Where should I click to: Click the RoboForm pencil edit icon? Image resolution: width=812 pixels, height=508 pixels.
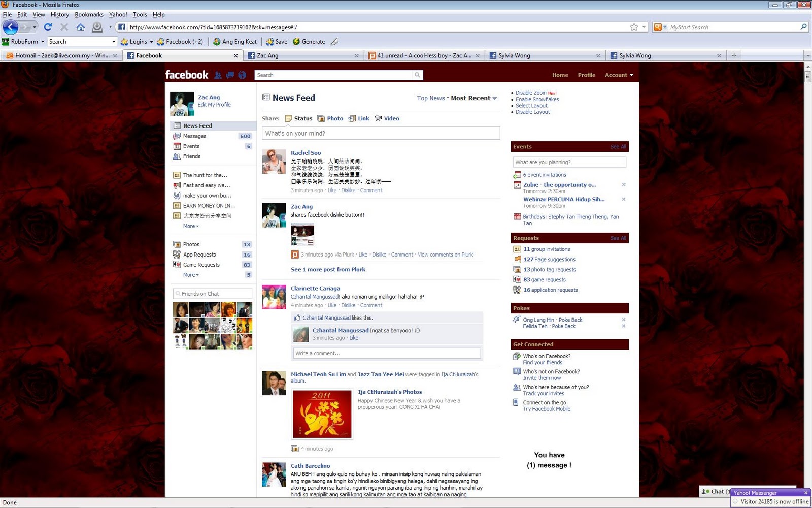click(334, 42)
